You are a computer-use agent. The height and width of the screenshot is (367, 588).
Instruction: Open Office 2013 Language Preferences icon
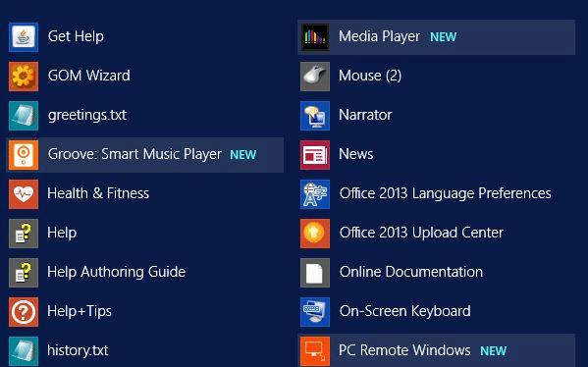pyautogui.click(x=315, y=194)
